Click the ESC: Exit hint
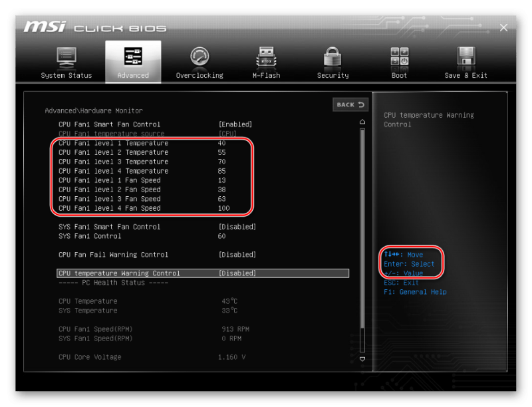The width and height of the screenshot is (532, 407). pyautogui.click(x=401, y=283)
